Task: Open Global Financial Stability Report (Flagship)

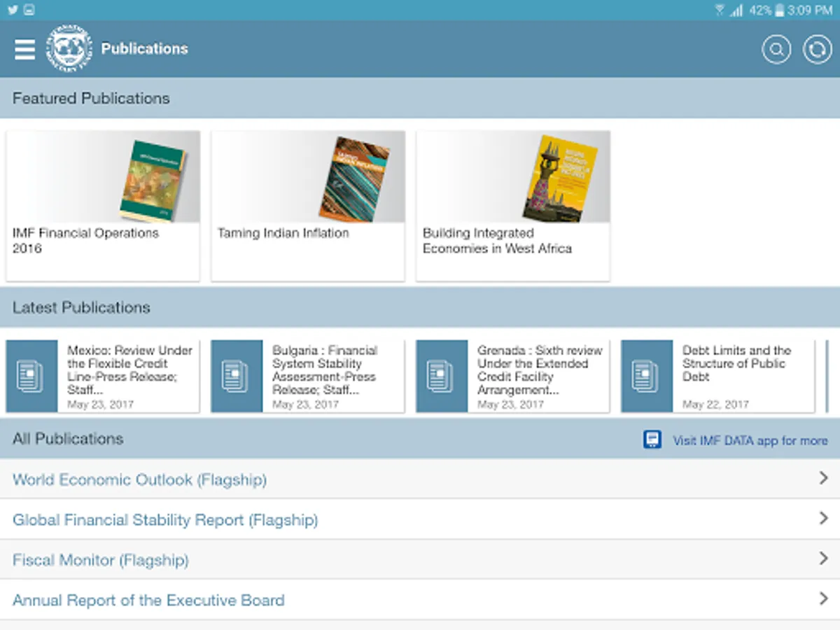Action: click(420, 519)
